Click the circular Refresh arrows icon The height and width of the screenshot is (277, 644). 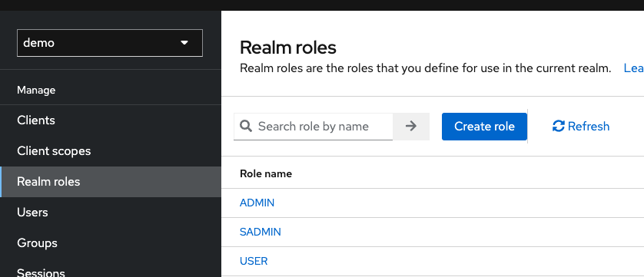coord(559,126)
